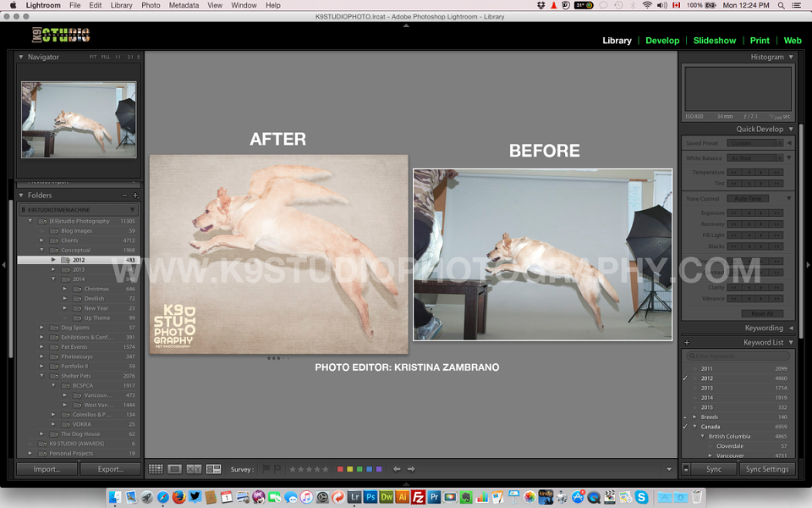Open Spotlight search in menu bar
Image resolution: width=812 pixels, height=508 pixels.
coord(781,5)
